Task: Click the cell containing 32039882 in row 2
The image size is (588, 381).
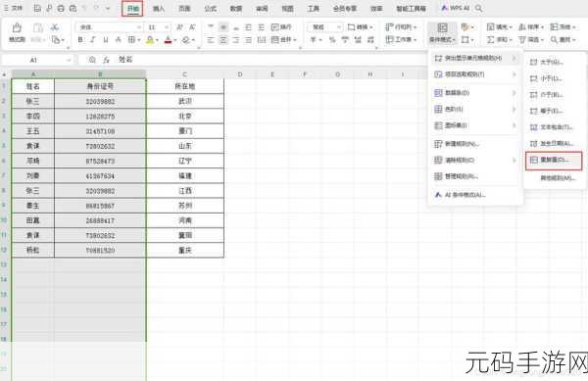Action: pyautogui.click(x=100, y=101)
